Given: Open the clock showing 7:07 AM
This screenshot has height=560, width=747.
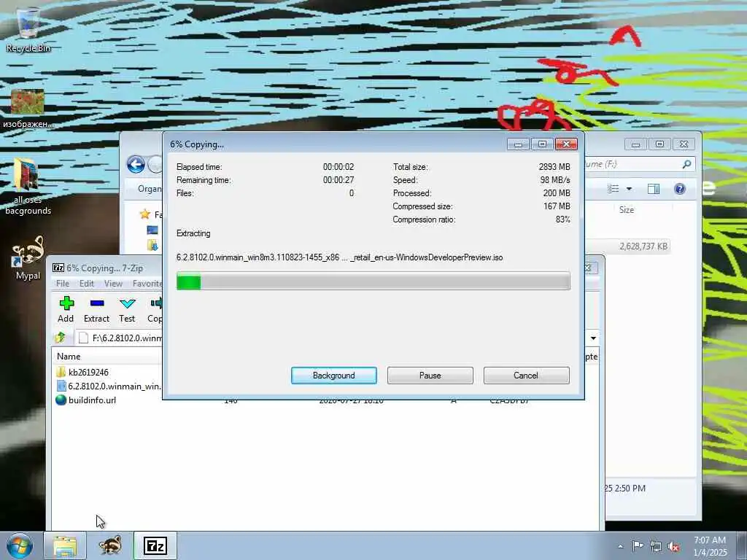Looking at the screenshot, I should click(x=710, y=546).
